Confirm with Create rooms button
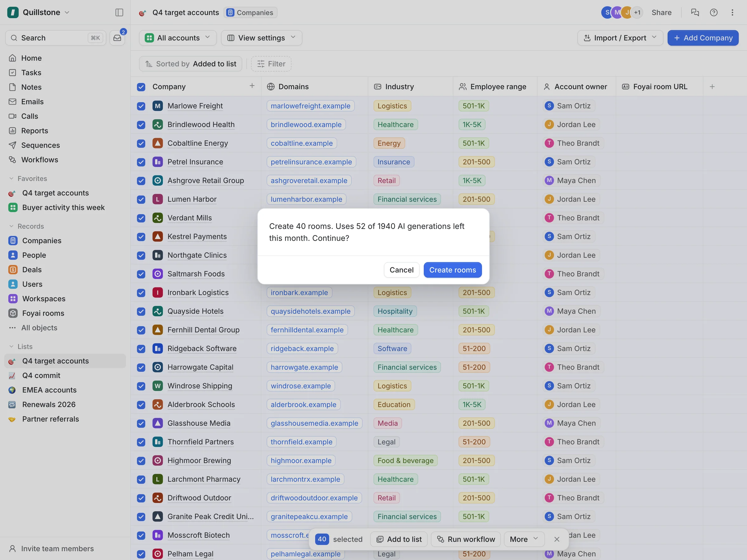The width and height of the screenshot is (747, 560). [453, 270]
